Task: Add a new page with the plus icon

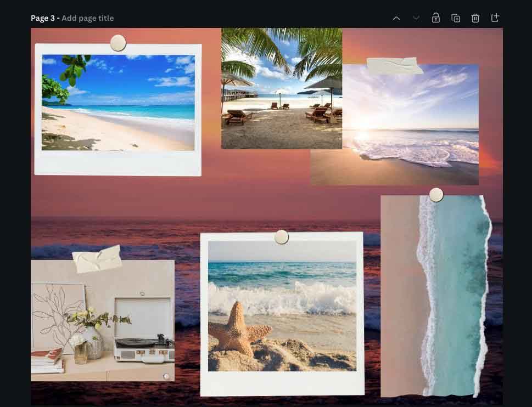Action: click(495, 18)
